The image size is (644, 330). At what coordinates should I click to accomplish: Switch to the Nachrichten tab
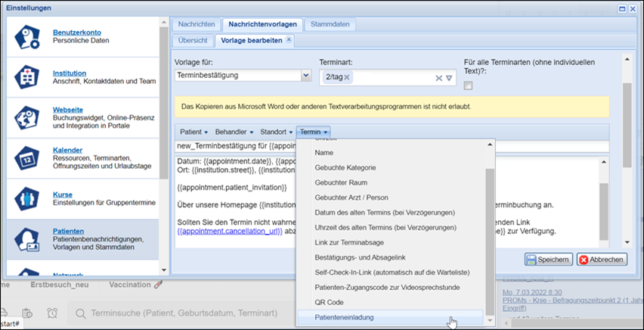click(x=197, y=24)
